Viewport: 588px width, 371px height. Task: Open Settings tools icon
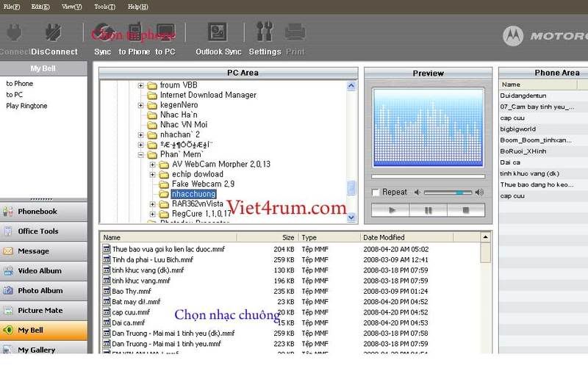click(x=265, y=32)
